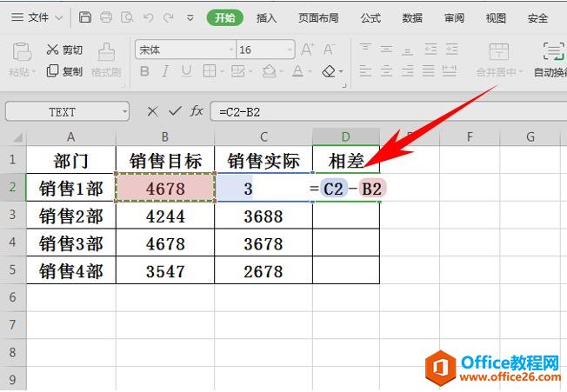Image resolution: width=567 pixels, height=392 pixels.
Task: Open the 公式 (Formulas) tab
Action: (x=370, y=17)
